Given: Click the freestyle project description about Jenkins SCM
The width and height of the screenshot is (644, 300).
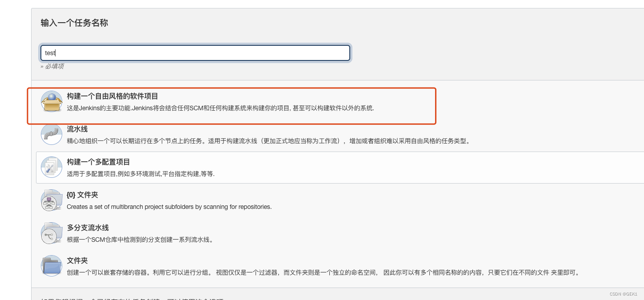Looking at the screenshot, I should pyautogui.click(x=220, y=108).
